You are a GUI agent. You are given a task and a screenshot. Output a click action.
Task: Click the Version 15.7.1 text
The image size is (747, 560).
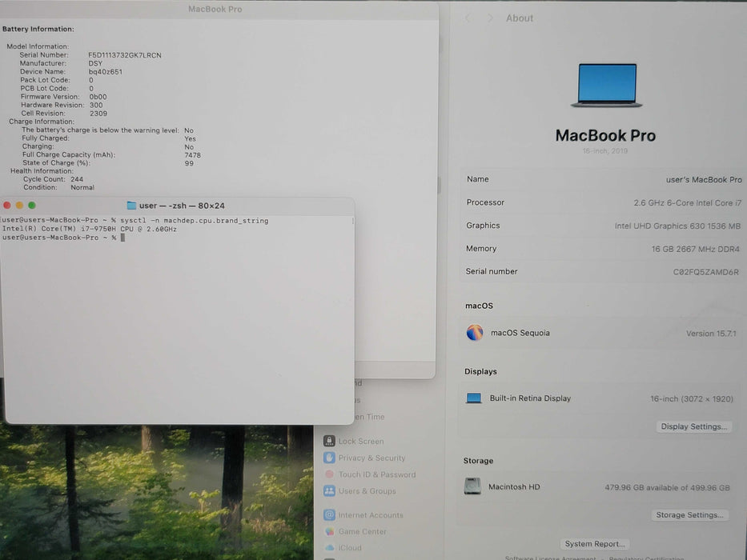pyautogui.click(x=711, y=334)
